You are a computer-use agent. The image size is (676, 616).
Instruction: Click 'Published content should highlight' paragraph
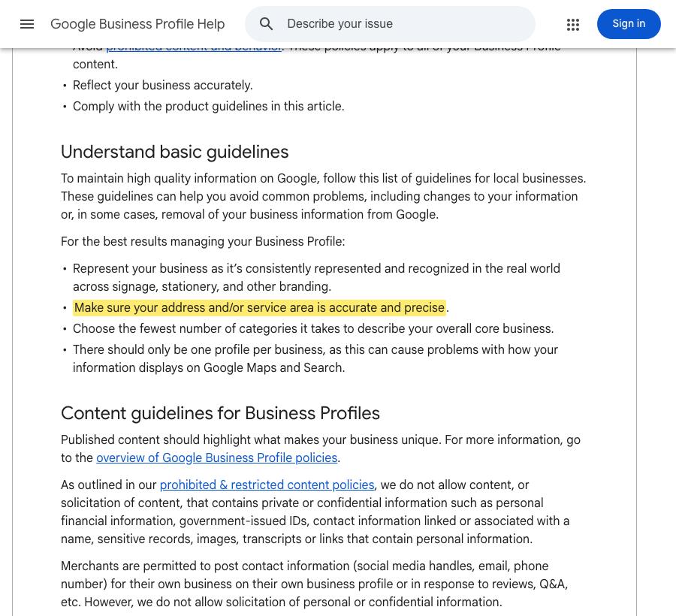[320, 448]
